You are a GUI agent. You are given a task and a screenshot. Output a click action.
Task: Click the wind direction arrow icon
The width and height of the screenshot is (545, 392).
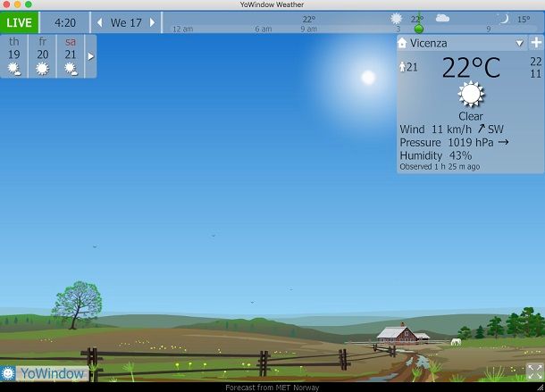[x=481, y=129]
